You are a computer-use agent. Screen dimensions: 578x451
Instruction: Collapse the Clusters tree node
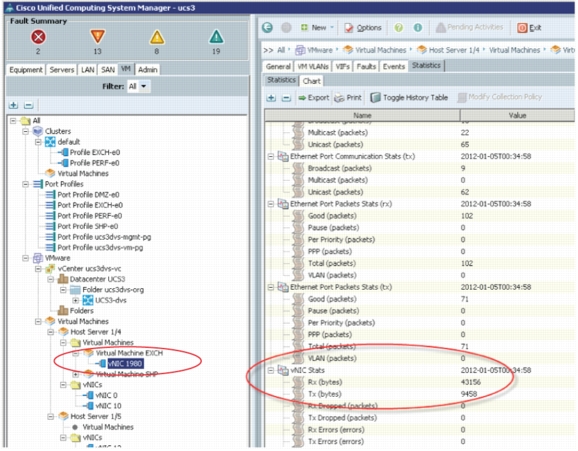[25, 131]
